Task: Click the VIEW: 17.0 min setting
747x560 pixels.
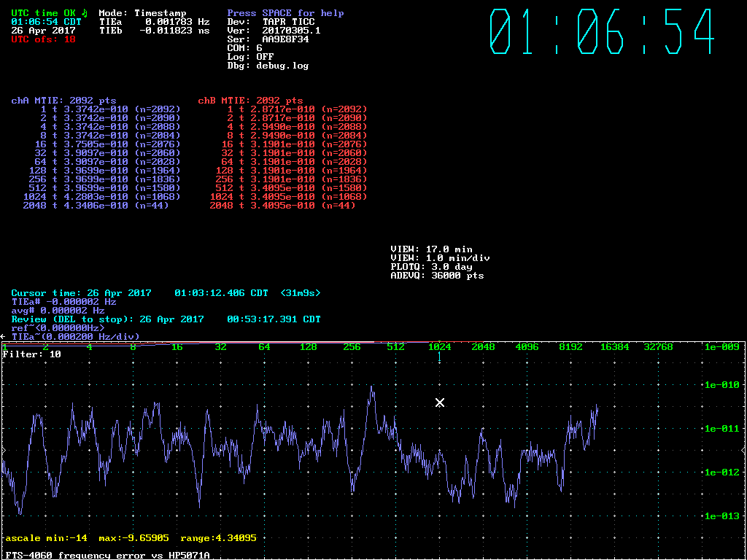Action: (x=431, y=249)
